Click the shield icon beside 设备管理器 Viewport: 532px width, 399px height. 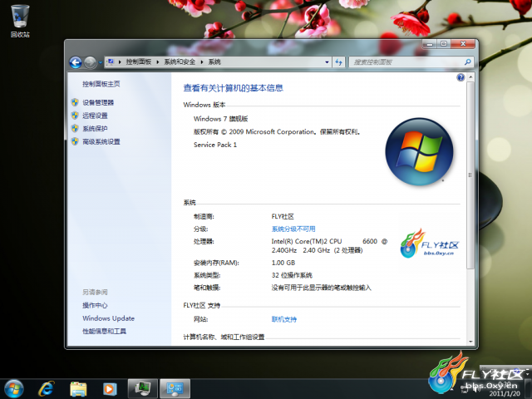point(75,102)
